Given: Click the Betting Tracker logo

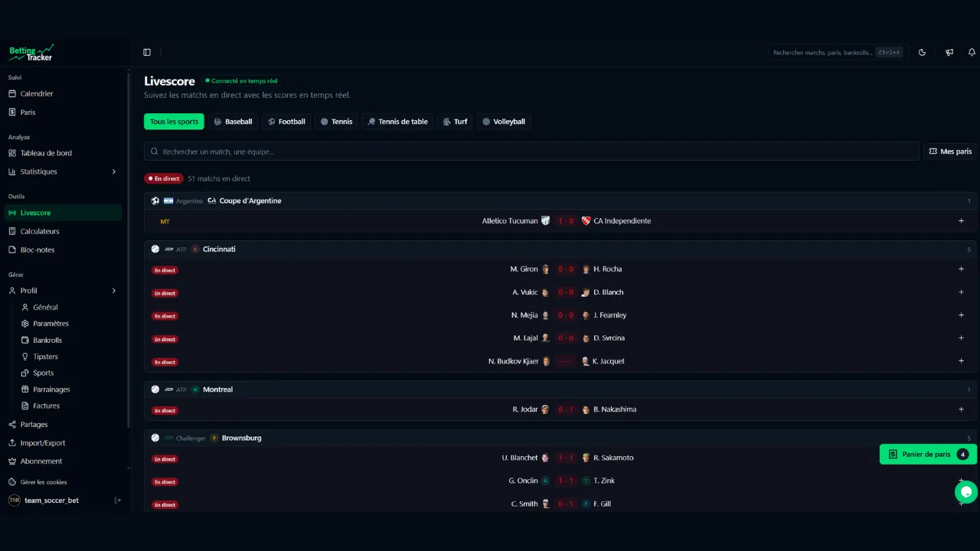Looking at the screenshot, I should (x=31, y=53).
